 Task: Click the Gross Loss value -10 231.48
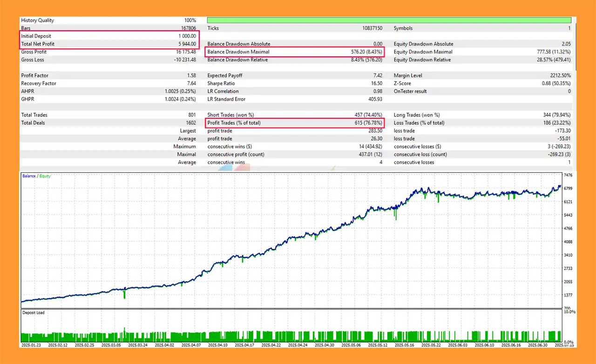183,60
